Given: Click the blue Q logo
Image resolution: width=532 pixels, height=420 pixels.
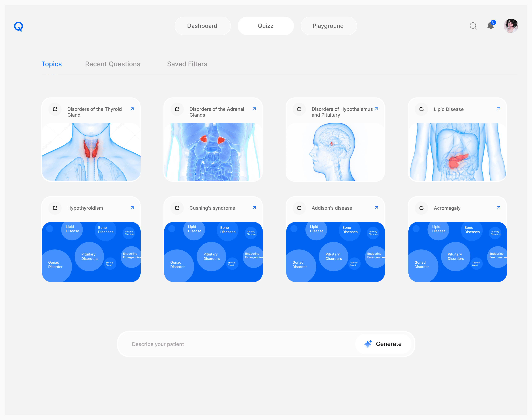Looking at the screenshot, I should 18,26.
